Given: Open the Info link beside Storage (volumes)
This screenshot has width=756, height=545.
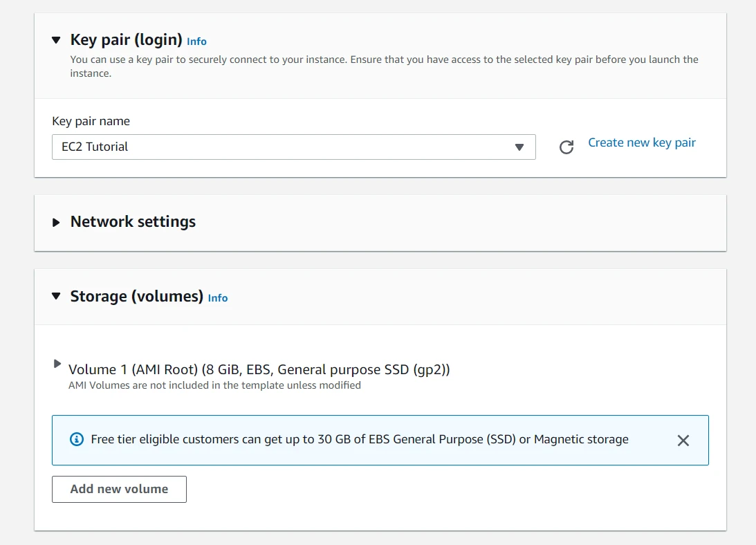Looking at the screenshot, I should pyautogui.click(x=218, y=298).
